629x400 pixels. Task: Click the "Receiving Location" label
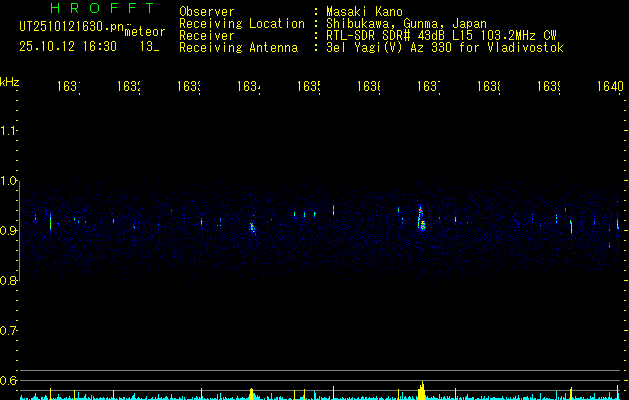[x=242, y=24]
